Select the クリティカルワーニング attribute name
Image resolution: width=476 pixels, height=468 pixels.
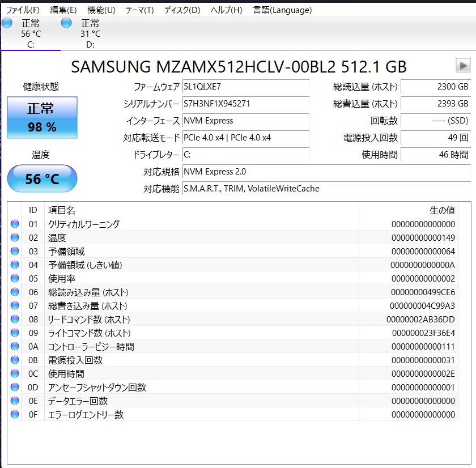click(84, 224)
